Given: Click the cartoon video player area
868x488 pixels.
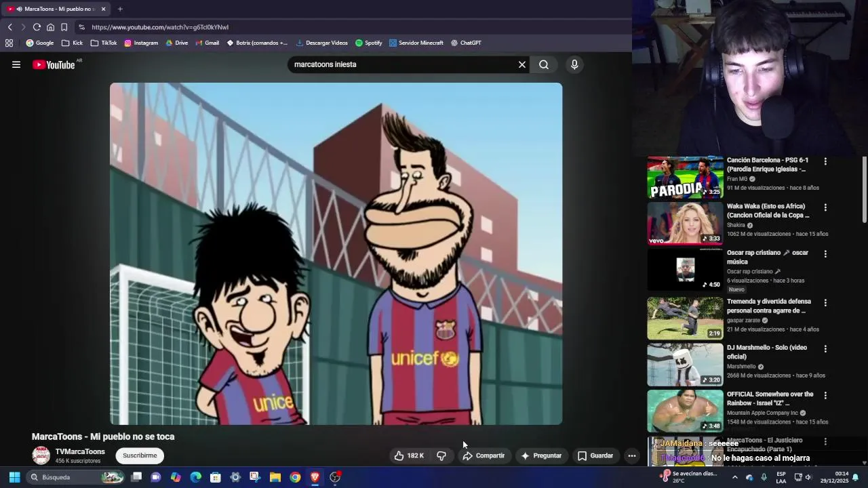Looking at the screenshot, I should [336, 253].
